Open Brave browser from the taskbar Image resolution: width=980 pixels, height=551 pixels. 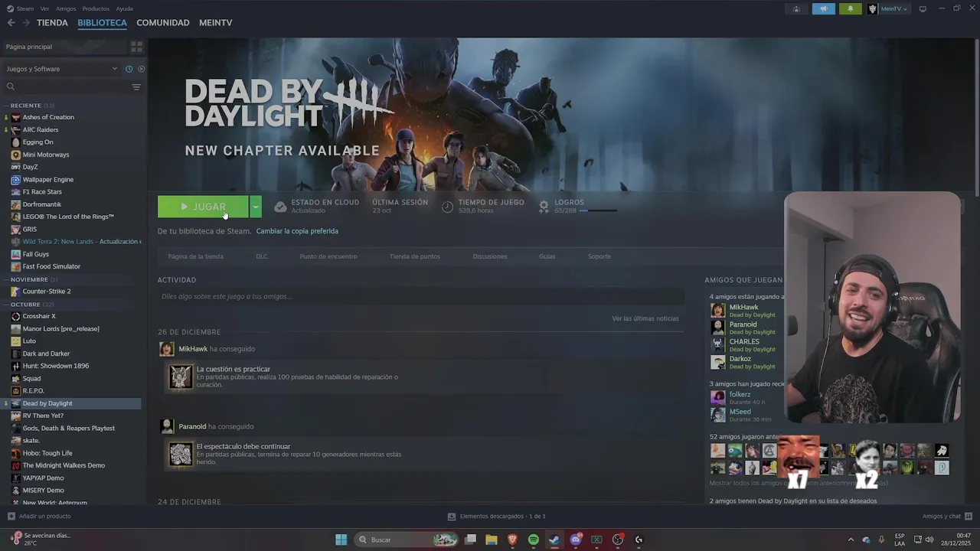(x=512, y=540)
